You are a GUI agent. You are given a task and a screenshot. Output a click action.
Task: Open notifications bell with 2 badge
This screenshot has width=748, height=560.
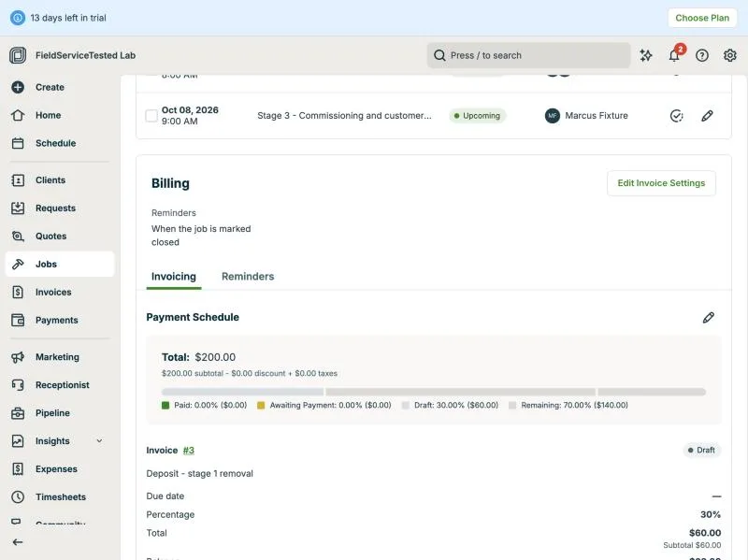[674, 54]
